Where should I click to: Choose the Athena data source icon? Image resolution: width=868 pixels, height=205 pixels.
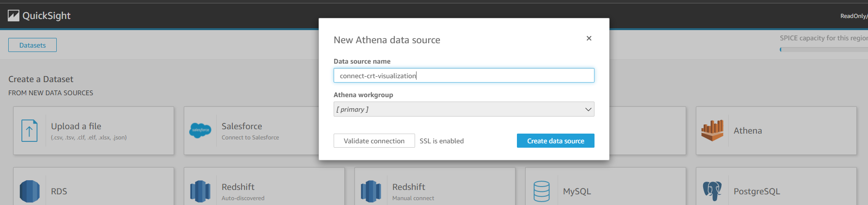712,130
